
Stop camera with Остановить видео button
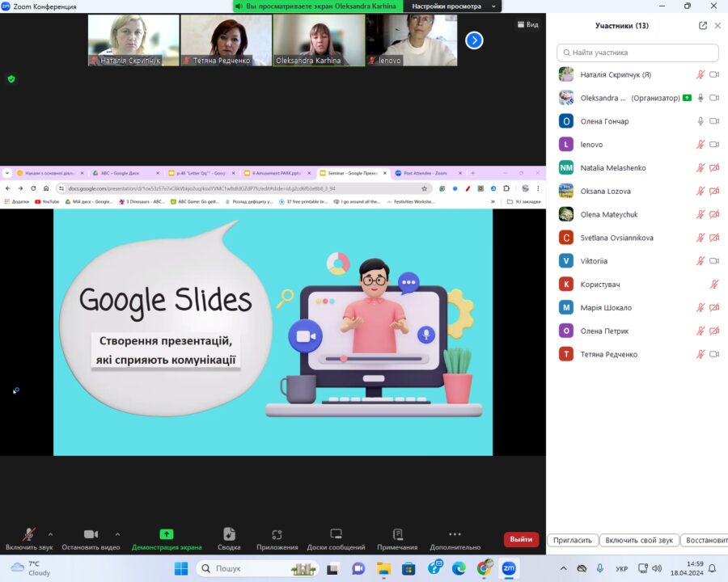(x=91, y=539)
